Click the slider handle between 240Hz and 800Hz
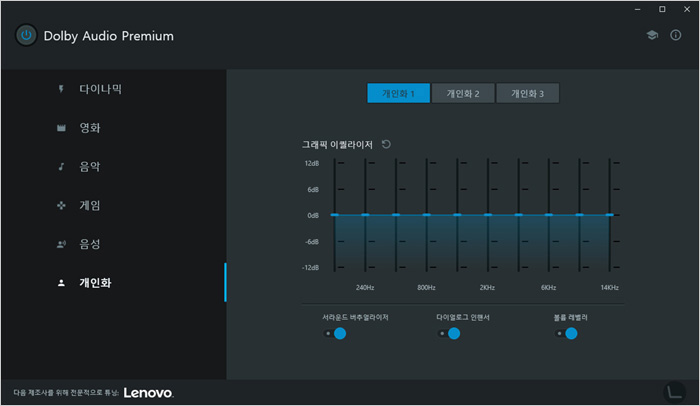The height and width of the screenshot is (406, 700). tap(396, 215)
